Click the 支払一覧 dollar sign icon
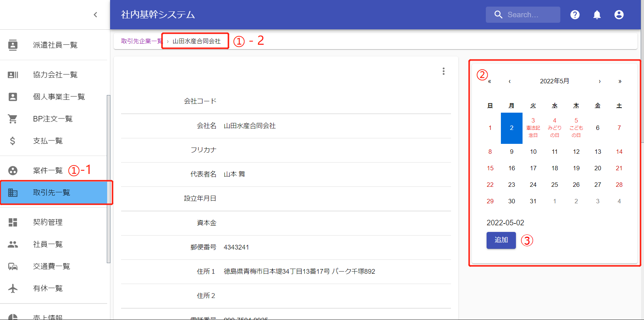Viewport: 644px width, 320px height. point(13,141)
